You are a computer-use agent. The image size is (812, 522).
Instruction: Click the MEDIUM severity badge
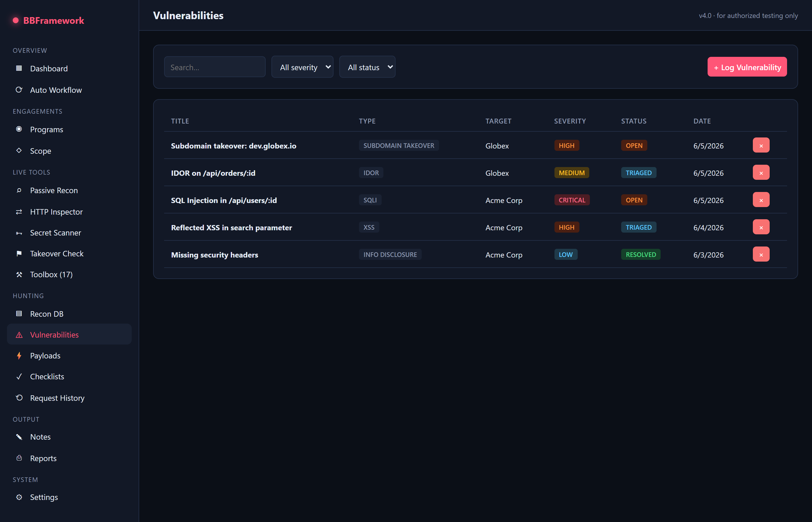coord(571,173)
